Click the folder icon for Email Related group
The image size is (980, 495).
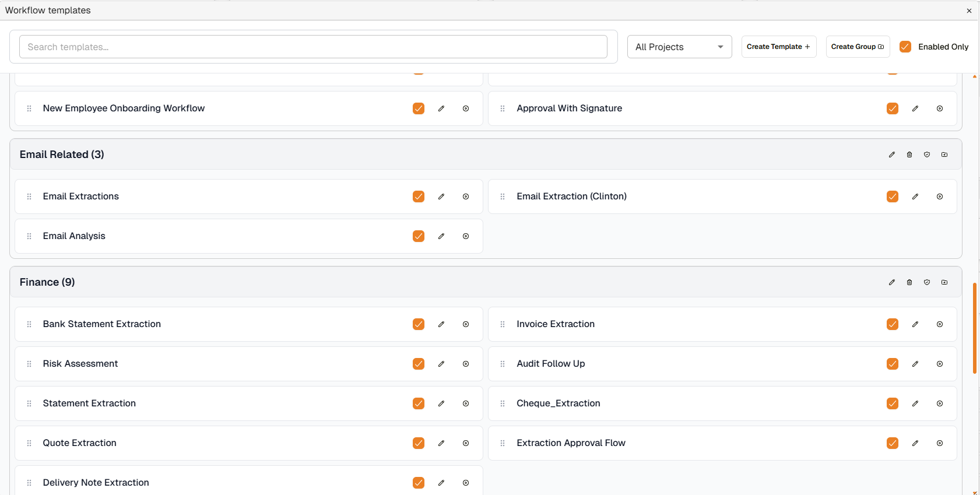tap(944, 155)
